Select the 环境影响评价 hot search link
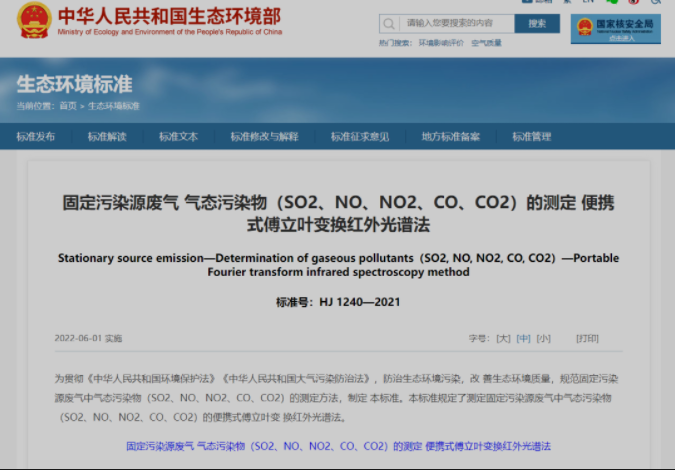 pyautogui.click(x=440, y=43)
